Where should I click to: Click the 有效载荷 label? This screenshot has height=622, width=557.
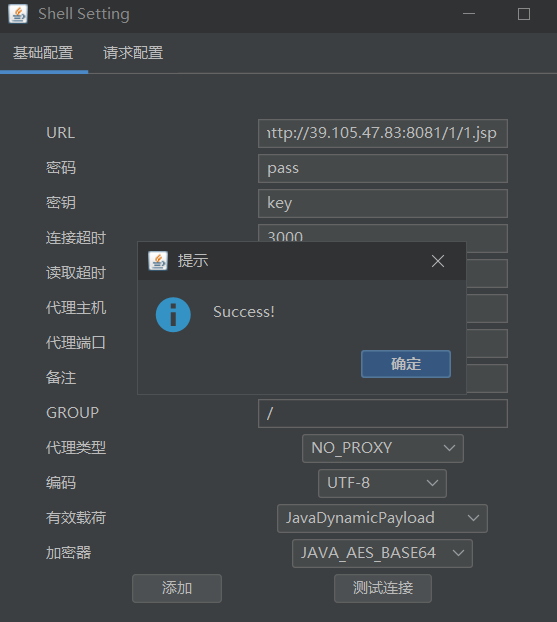click(x=76, y=518)
